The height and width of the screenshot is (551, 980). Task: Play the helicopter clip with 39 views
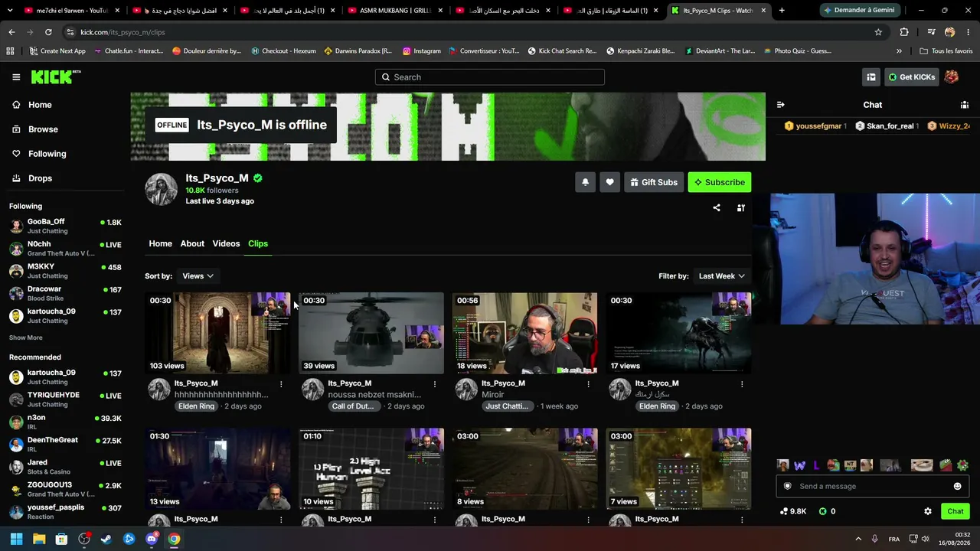tap(371, 333)
